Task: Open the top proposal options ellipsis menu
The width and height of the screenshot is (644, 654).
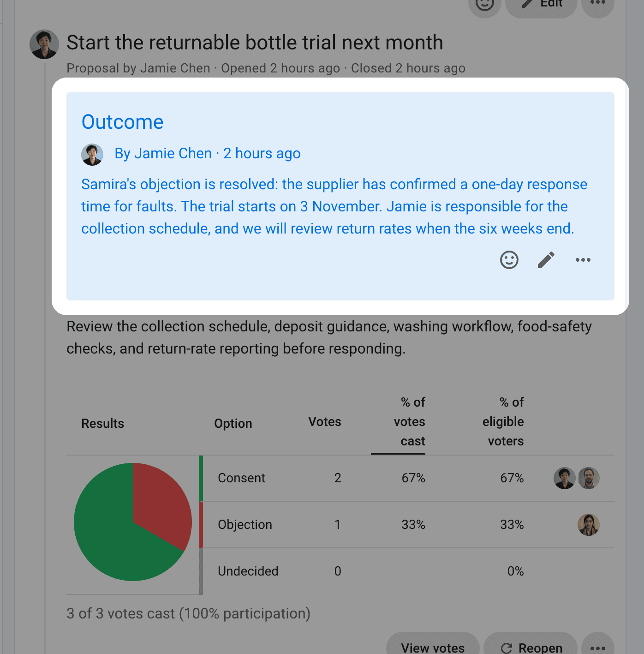Action: tap(598, 5)
